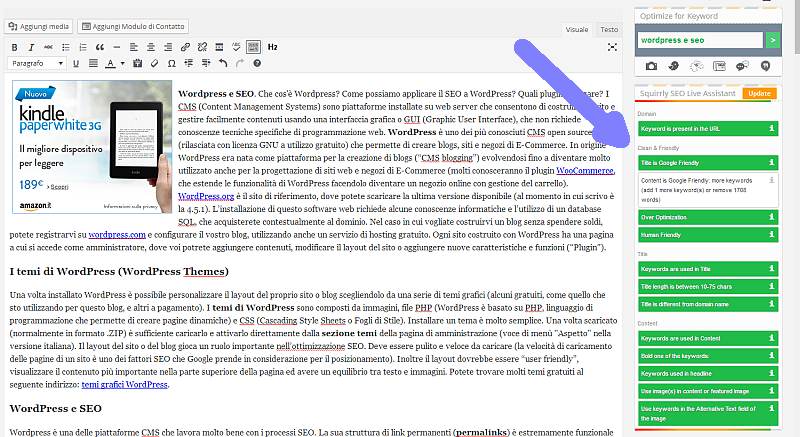Open info for Title is Google Friendly

[x=771, y=163]
